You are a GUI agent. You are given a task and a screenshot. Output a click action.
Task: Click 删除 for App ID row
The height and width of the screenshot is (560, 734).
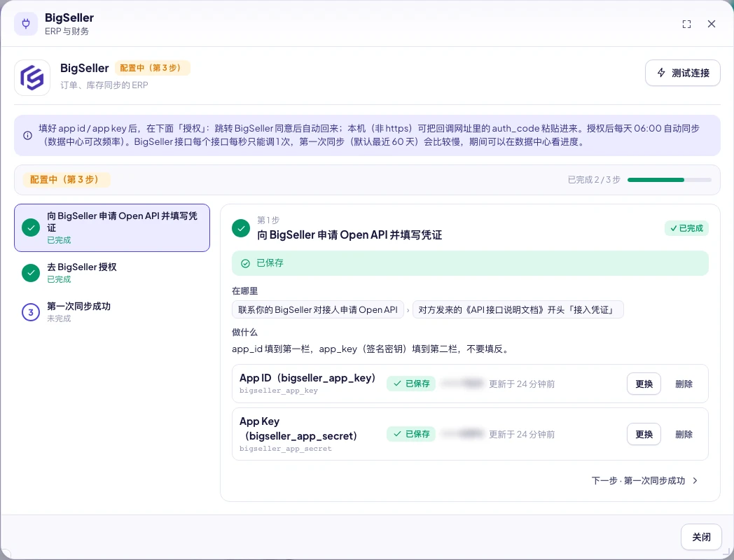tap(684, 384)
